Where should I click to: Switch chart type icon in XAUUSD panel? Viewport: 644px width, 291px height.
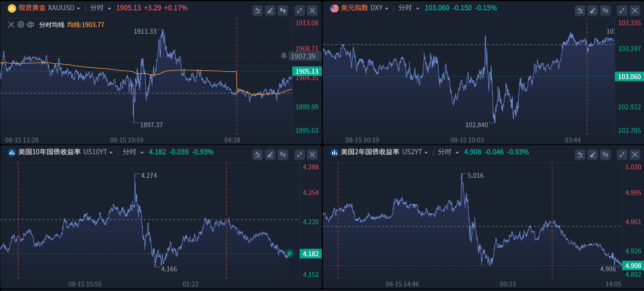tap(283, 11)
